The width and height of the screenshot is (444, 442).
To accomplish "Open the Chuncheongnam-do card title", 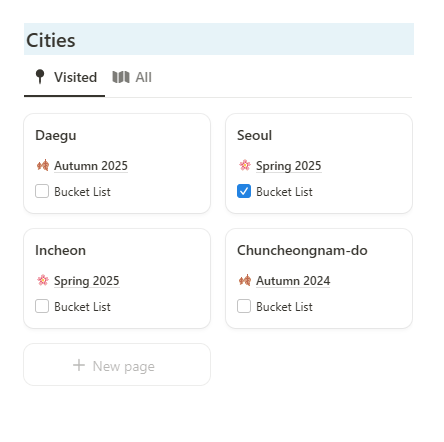I will [302, 250].
